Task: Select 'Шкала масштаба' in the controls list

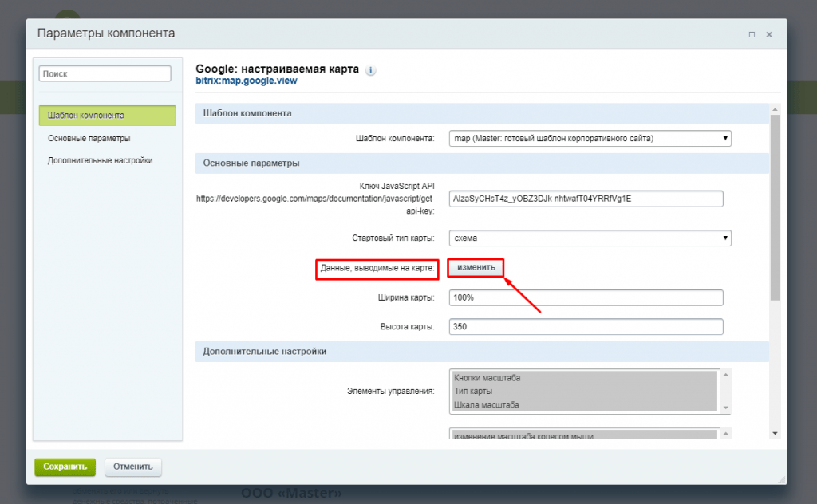Action: [487, 405]
